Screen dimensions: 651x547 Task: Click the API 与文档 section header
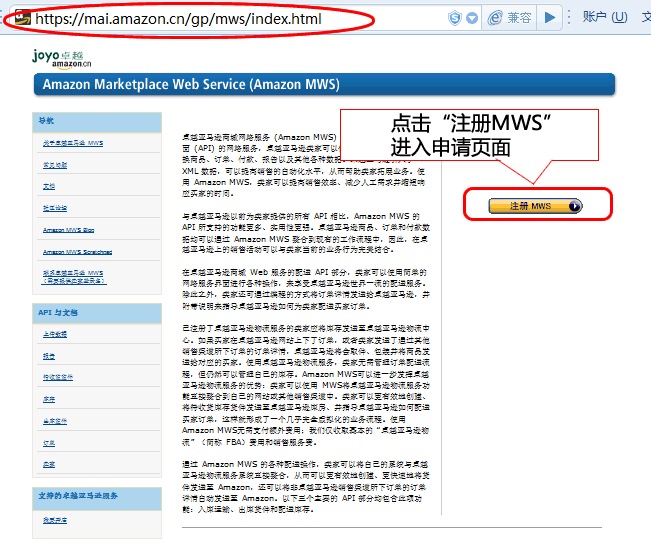(97, 313)
